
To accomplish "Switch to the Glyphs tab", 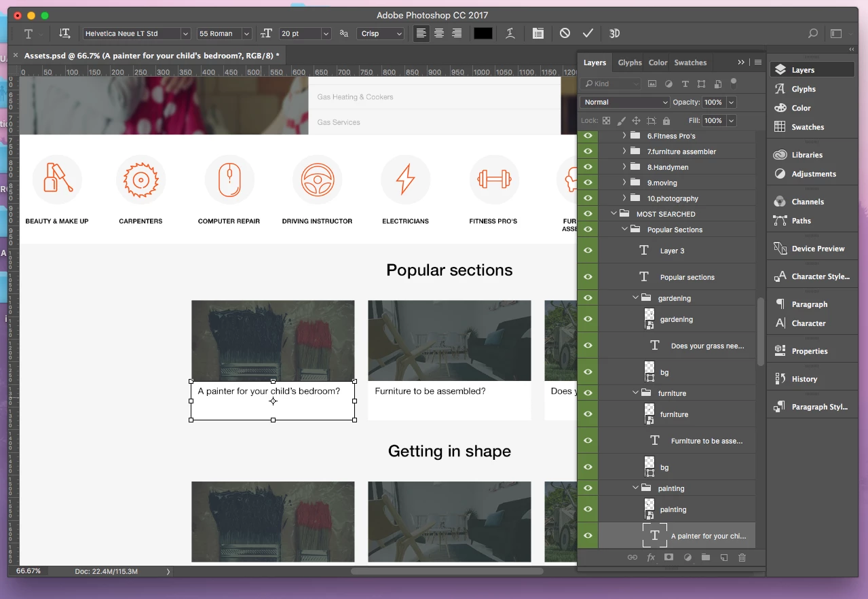I will click(x=630, y=62).
